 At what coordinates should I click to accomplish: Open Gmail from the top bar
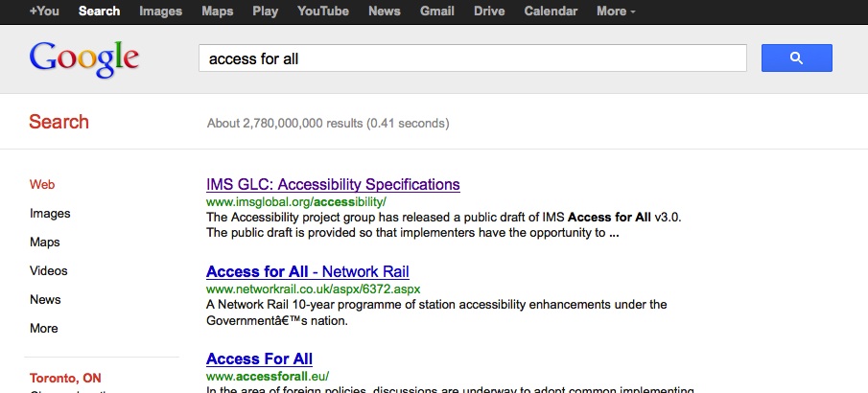point(437,12)
